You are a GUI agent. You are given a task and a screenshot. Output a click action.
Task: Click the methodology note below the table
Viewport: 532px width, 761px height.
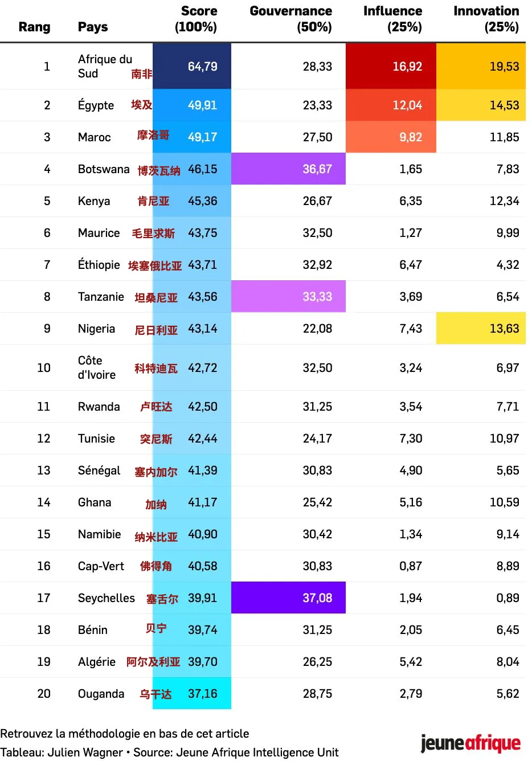pos(125,734)
